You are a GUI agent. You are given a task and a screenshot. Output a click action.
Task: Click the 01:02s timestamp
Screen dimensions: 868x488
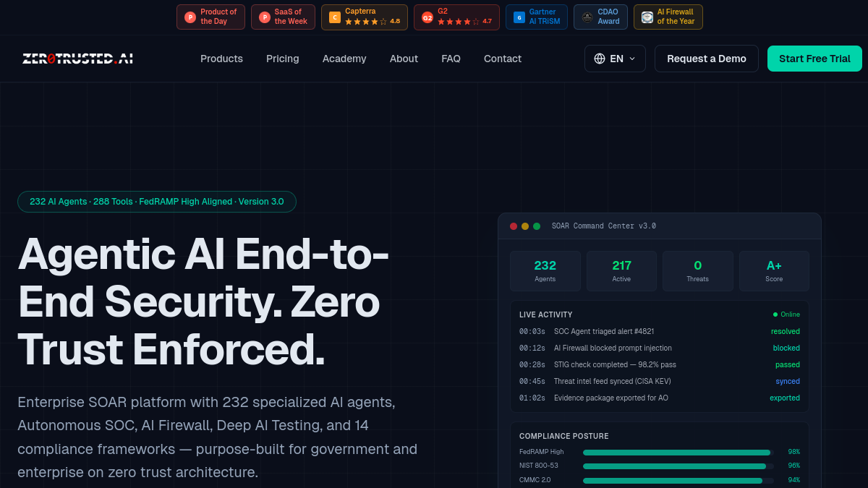click(532, 398)
